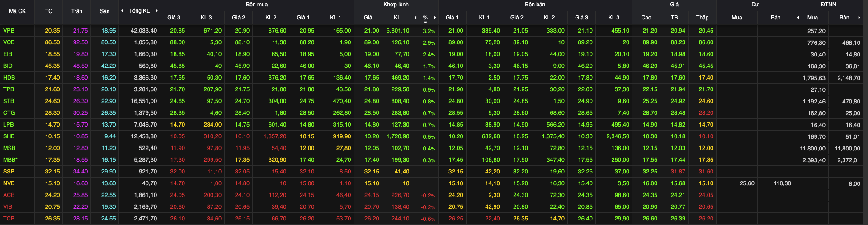This screenshot has height=225, width=868.
Task: Click the Cao price column header
Action: (646, 18)
